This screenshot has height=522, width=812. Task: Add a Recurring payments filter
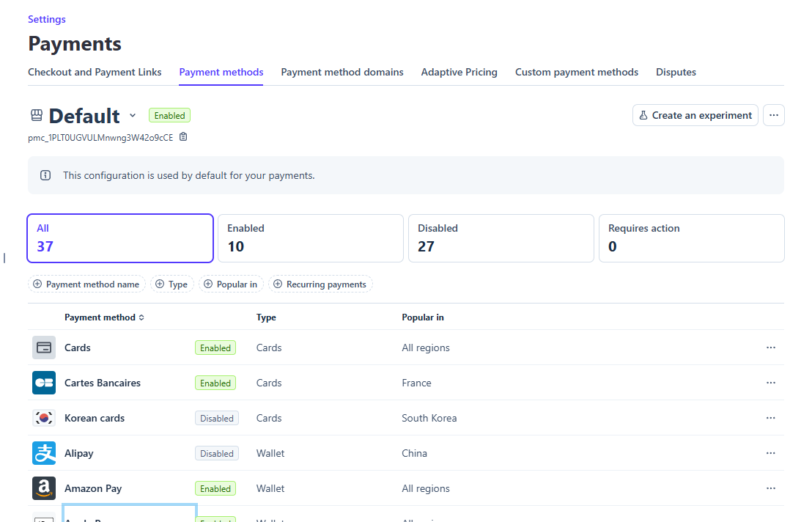coord(320,284)
